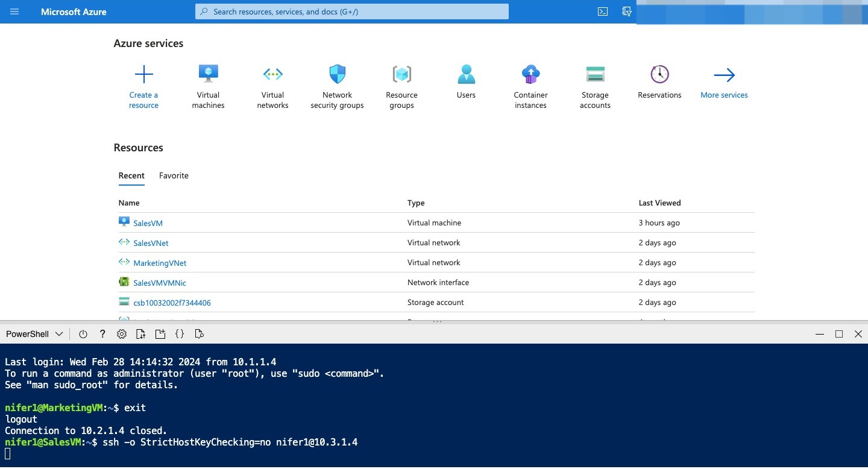Screen dimensions: 868x469
Task: Open the portal hamburger menu
Action: [14, 11]
